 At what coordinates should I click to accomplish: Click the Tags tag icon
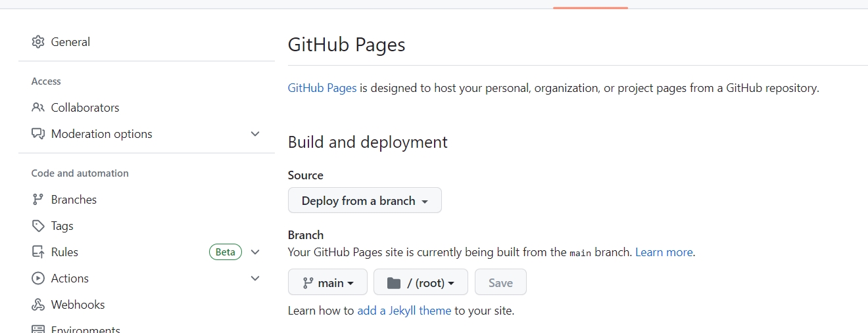tap(38, 226)
